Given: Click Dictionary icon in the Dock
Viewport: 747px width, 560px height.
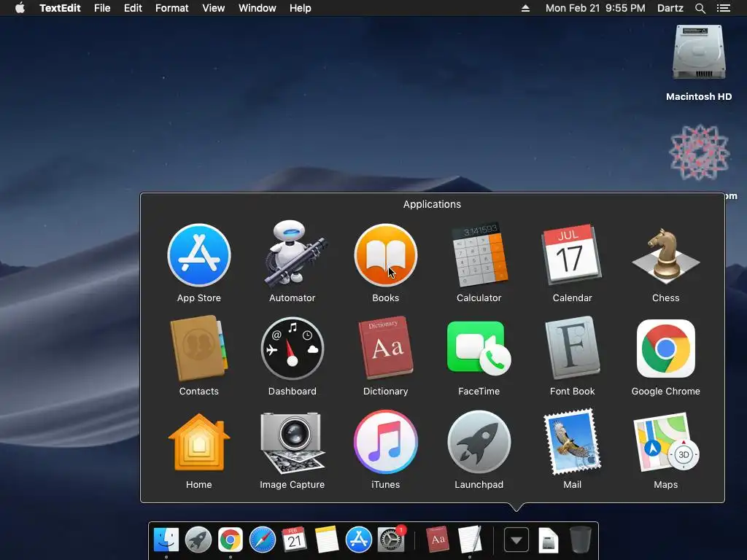Looking at the screenshot, I should pos(438,540).
